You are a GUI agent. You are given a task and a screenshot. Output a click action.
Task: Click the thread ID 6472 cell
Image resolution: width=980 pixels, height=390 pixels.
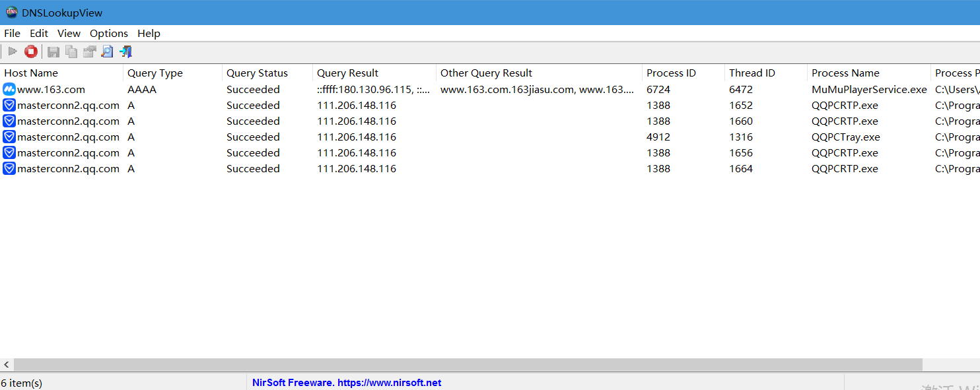point(741,89)
